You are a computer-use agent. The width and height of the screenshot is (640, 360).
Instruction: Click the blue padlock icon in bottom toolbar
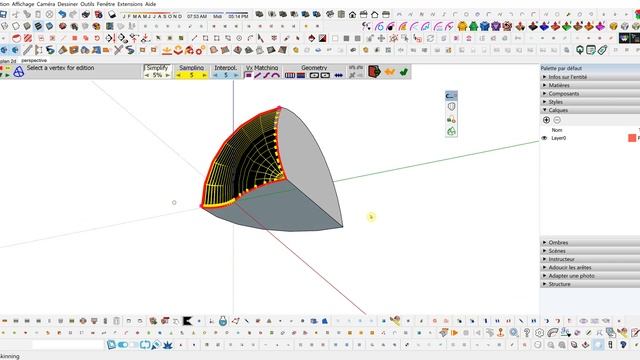(x=223, y=321)
